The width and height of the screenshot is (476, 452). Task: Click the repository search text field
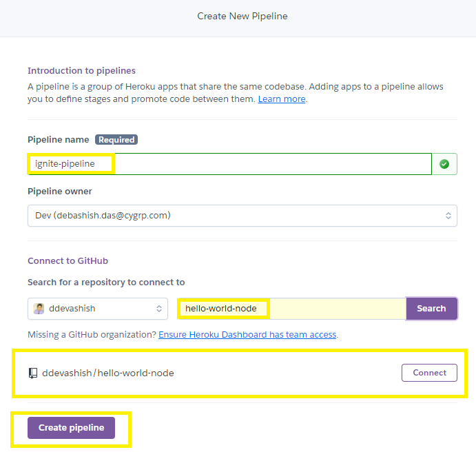coord(292,309)
